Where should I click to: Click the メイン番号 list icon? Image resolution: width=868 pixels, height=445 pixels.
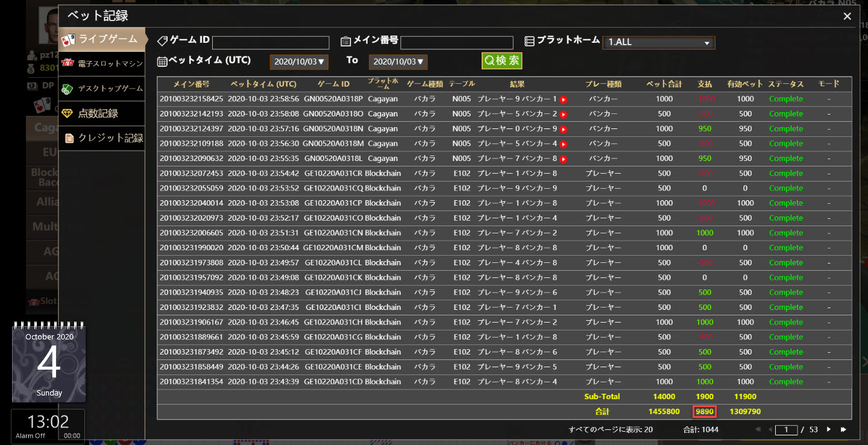[345, 41]
